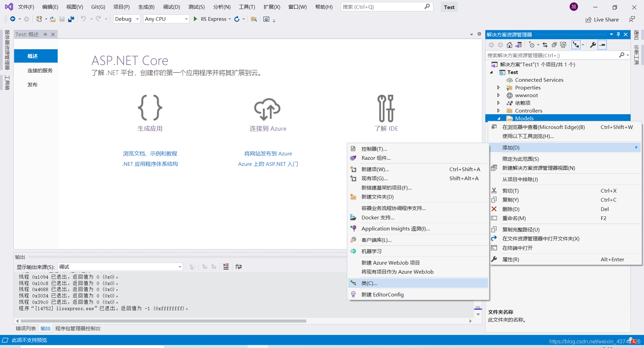Click the Live Share icon

588,20
